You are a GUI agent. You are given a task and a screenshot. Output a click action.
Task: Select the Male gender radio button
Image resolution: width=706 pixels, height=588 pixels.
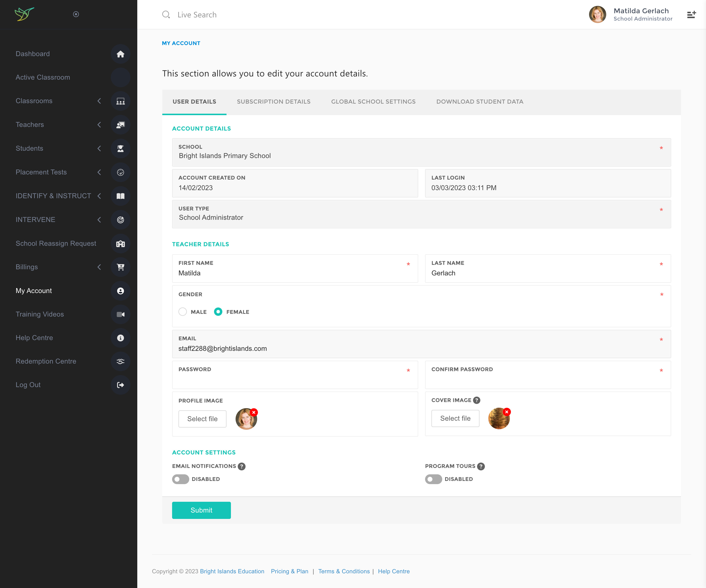[183, 312]
